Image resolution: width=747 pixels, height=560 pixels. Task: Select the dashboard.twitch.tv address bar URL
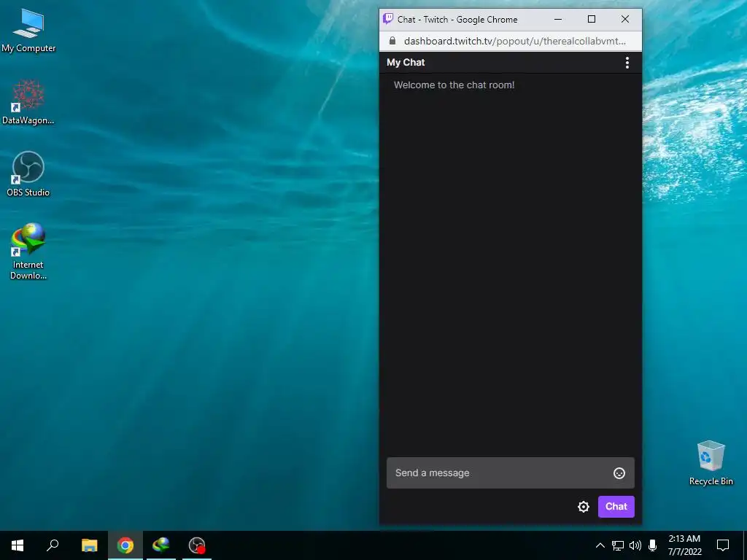point(514,41)
